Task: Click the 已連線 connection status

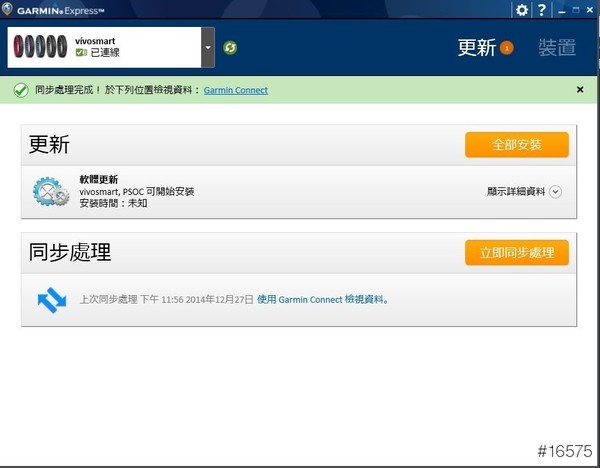Action: pyautogui.click(x=105, y=52)
